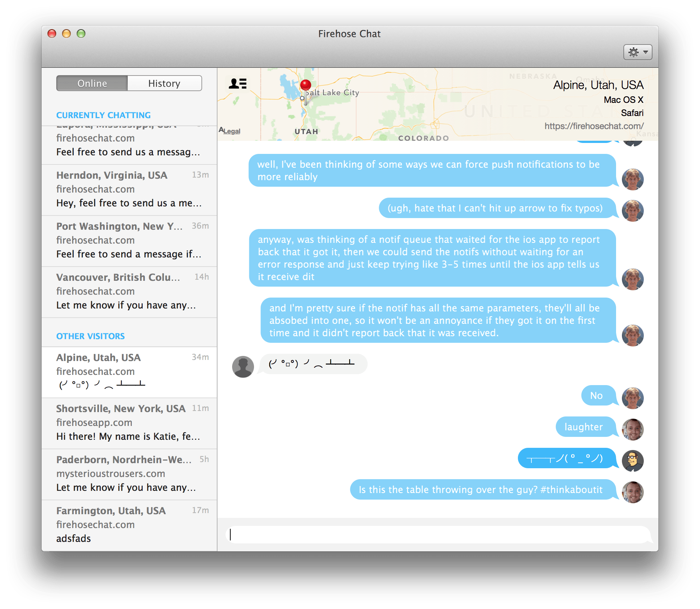The width and height of the screenshot is (700, 609).
Task: Open the Port Washington, New York chat
Action: pyautogui.click(x=129, y=241)
